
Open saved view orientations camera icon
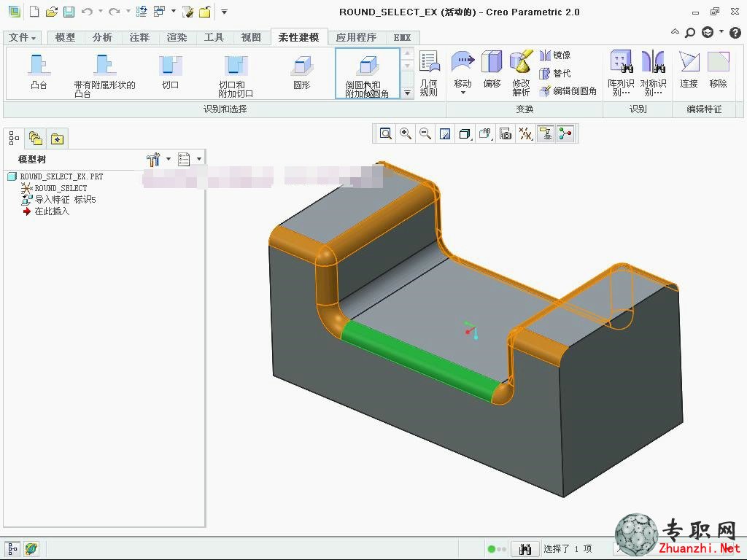tap(506, 134)
